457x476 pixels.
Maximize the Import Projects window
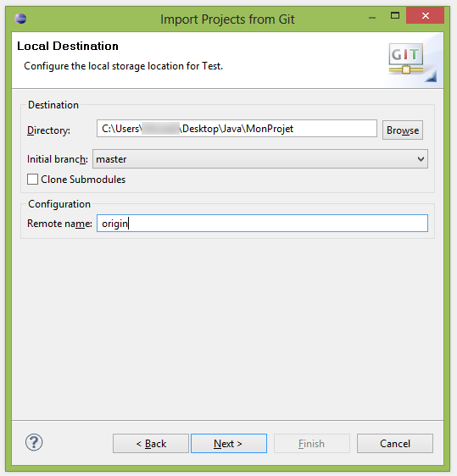point(395,15)
